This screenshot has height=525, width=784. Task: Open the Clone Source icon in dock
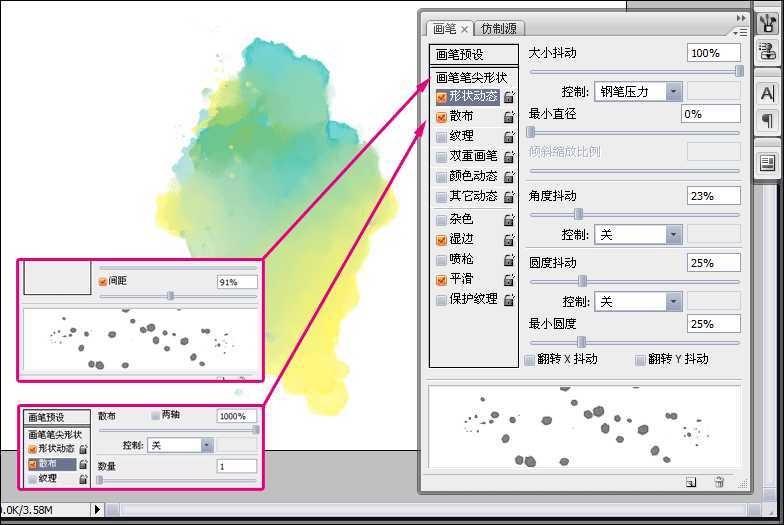pos(767,50)
